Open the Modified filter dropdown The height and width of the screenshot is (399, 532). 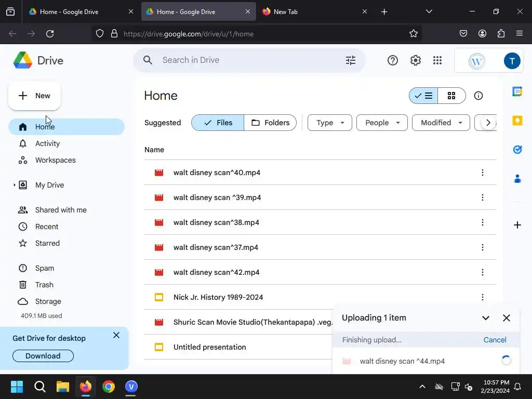coord(441,123)
